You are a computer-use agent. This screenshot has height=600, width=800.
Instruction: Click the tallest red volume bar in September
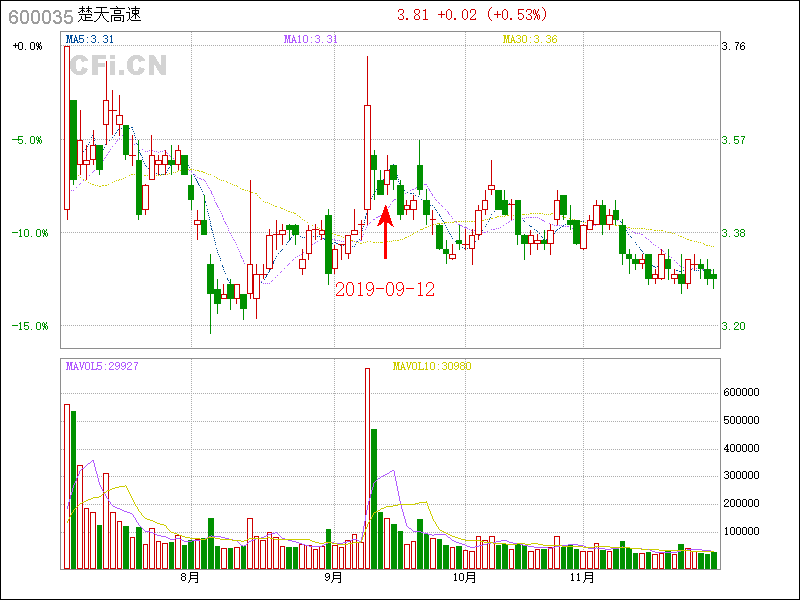367,468
